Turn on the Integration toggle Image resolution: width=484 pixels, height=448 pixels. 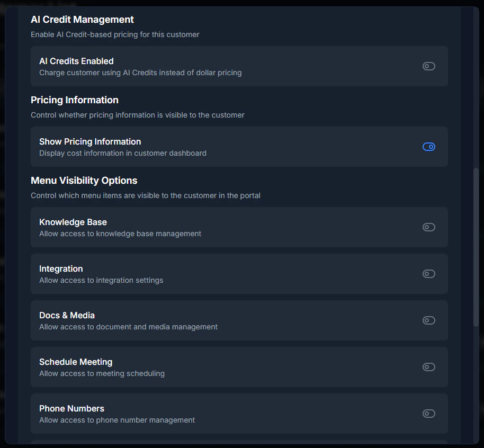[428, 274]
